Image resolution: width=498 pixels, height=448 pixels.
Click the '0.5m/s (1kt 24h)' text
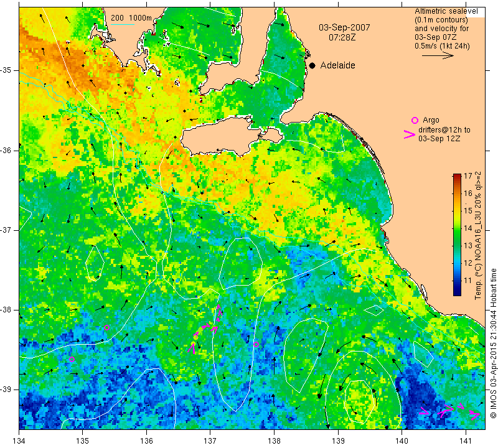click(x=442, y=46)
